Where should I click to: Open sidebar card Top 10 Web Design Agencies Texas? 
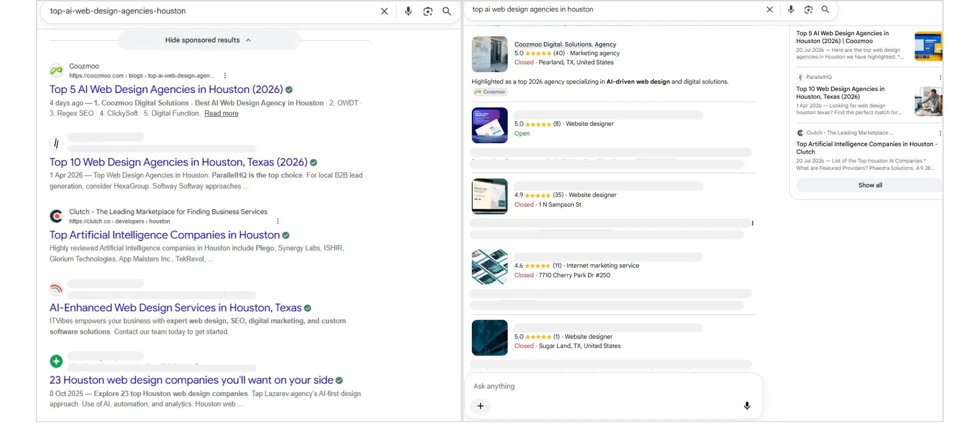[841, 93]
